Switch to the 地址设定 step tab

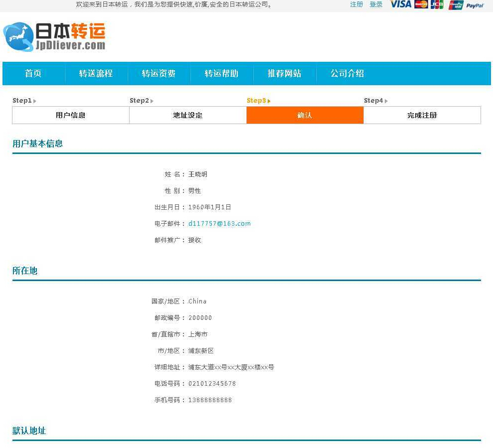188,115
